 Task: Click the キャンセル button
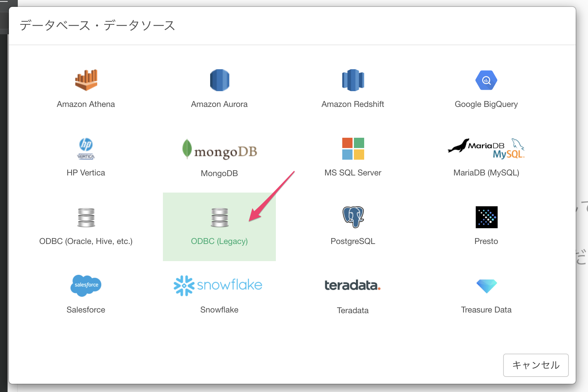pyautogui.click(x=536, y=365)
